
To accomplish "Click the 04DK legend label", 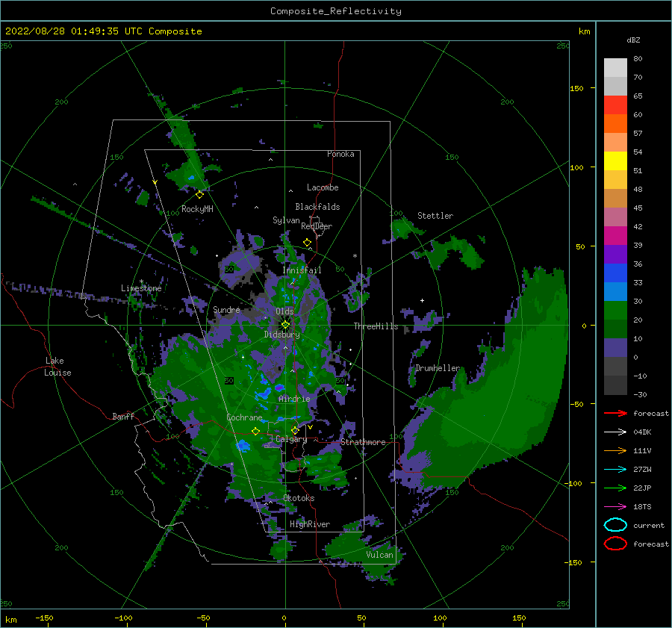I will (x=642, y=432).
